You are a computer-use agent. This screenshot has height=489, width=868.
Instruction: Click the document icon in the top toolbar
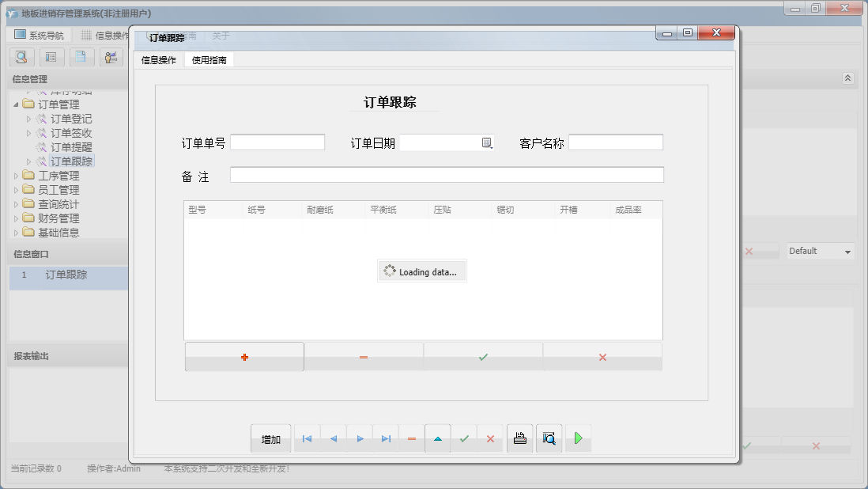point(81,56)
